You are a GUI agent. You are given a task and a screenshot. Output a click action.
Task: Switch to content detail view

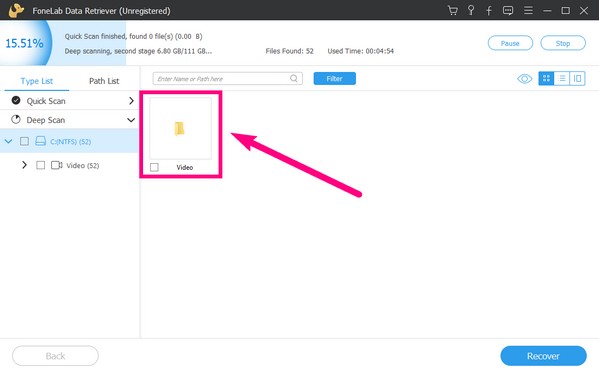point(577,78)
